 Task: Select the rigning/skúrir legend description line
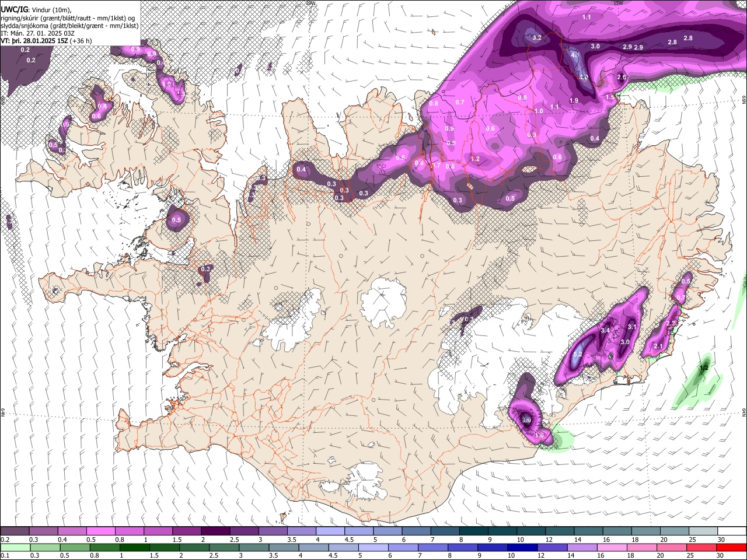[68, 18]
